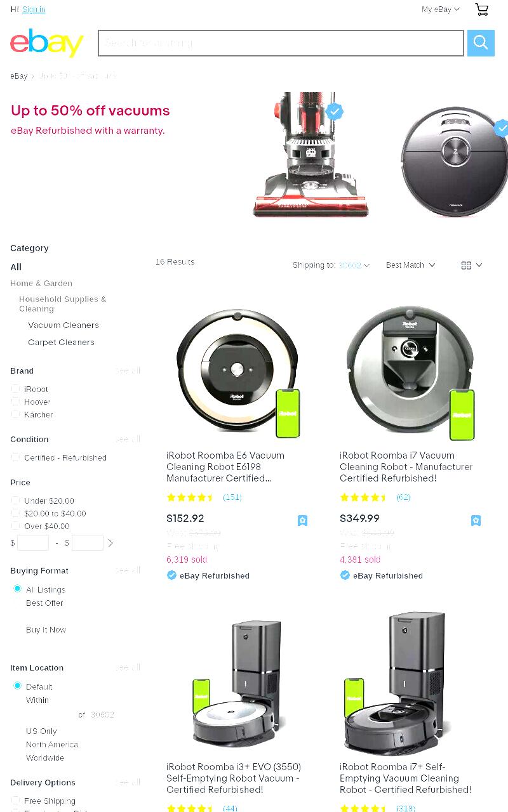The image size is (508, 812).
Task: Open the shopping cart icon
Action: pyautogui.click(x=482, y=10)
